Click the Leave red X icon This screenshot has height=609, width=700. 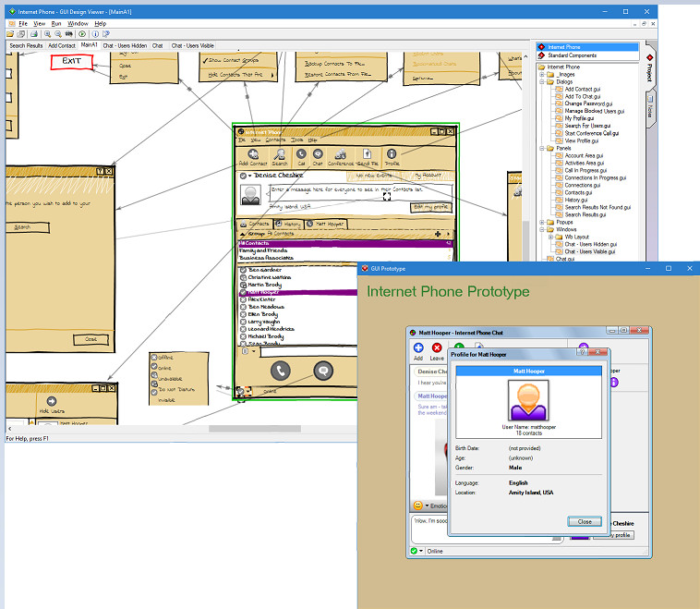click(x=437, y=348)
